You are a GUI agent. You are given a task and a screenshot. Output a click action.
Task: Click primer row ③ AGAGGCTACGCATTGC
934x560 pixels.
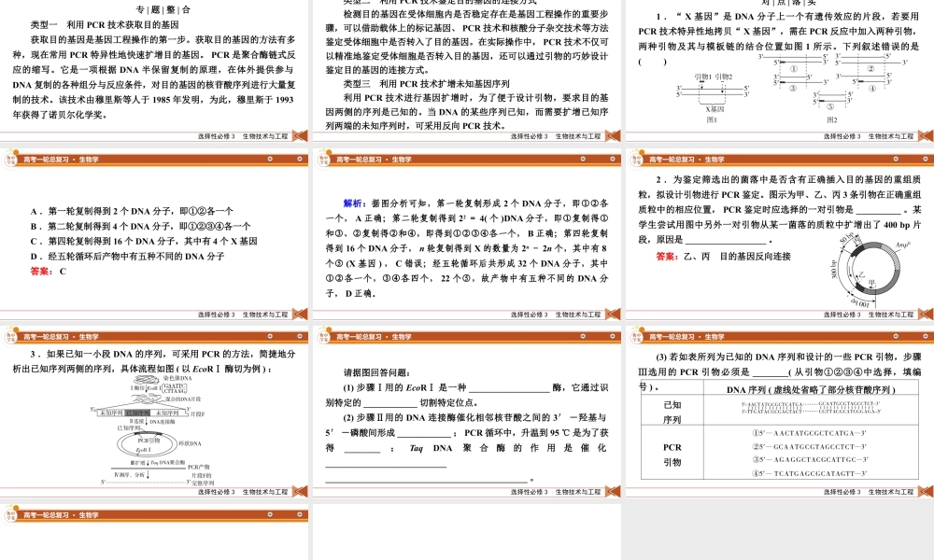point(811,459)
